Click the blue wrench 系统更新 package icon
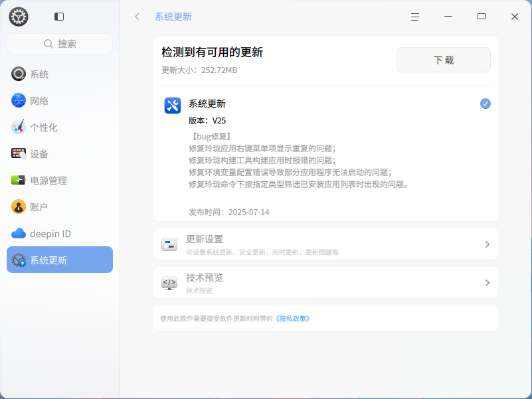532x399 pixels. pos(173,106)
